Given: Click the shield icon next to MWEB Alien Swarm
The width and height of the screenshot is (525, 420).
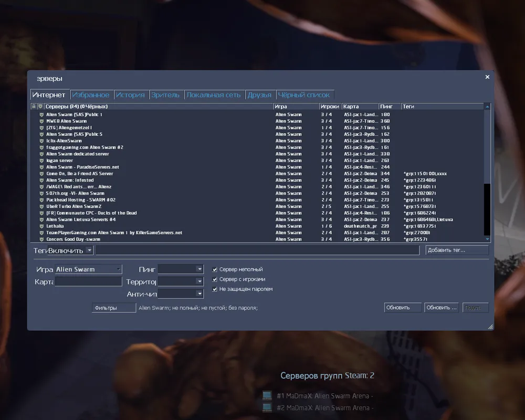Looking at the screenshot, I should pyautogui.click(x=41, y=121).
